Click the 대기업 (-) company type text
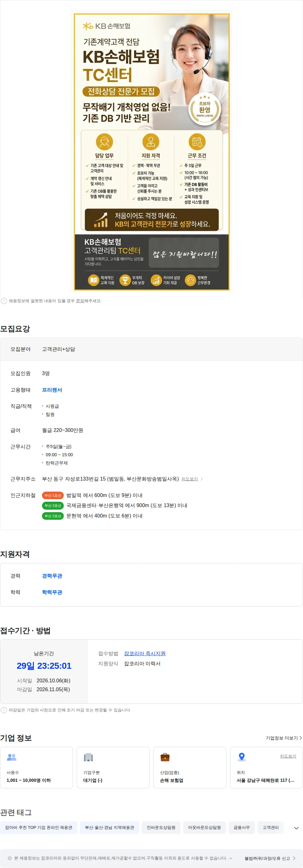 [93, 780]
